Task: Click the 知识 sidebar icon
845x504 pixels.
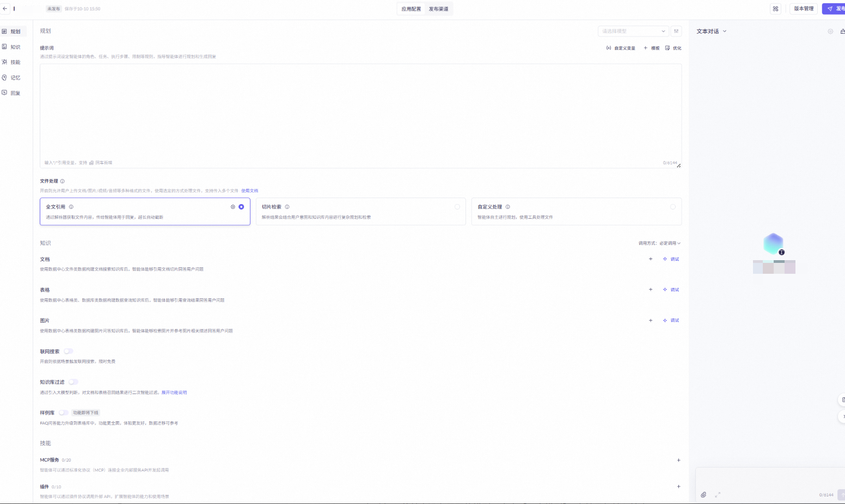Action: pos(4,47)
